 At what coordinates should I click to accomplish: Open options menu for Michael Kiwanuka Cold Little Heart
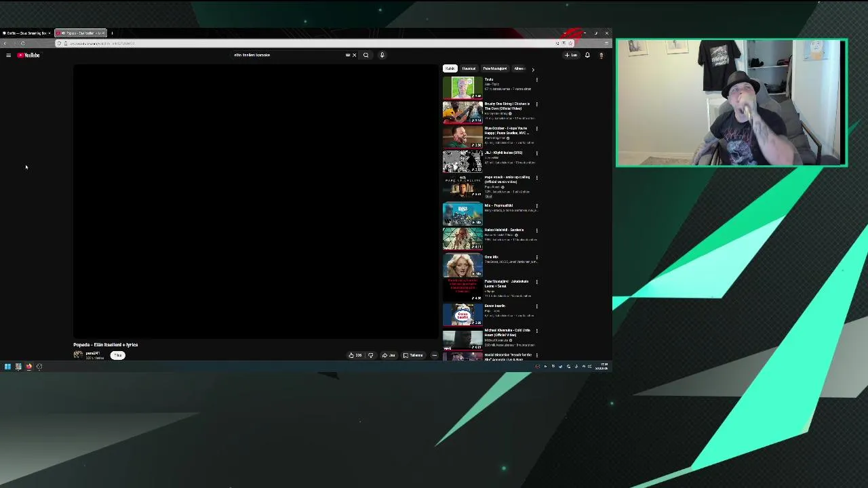point(536,331)
